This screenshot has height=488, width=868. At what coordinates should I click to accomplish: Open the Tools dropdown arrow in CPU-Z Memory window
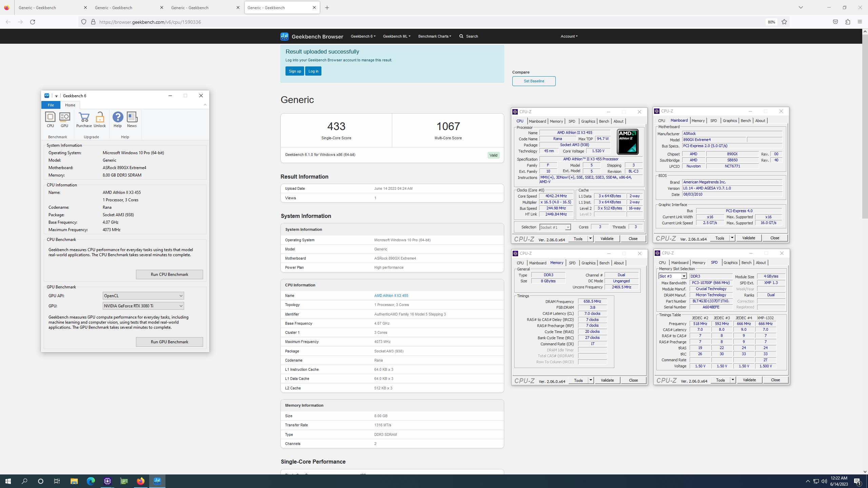591,380
